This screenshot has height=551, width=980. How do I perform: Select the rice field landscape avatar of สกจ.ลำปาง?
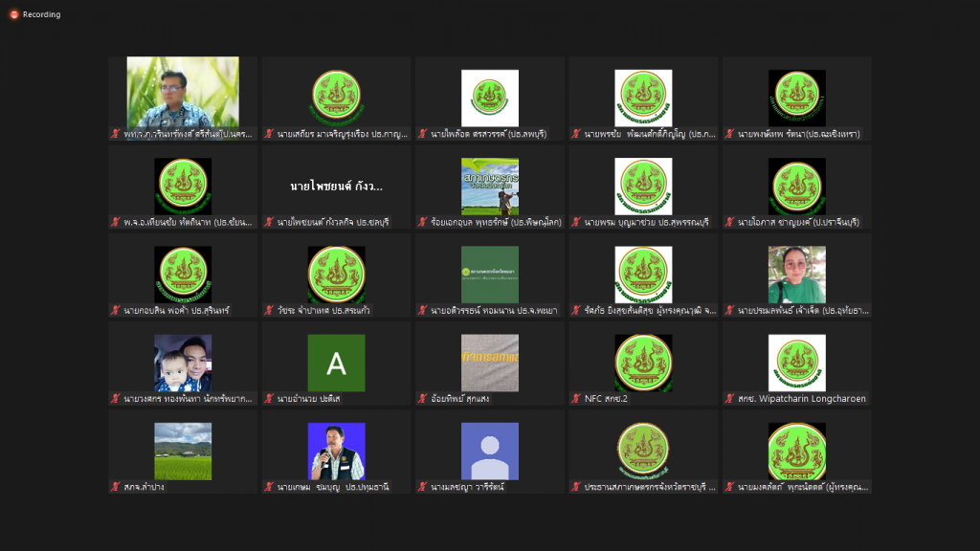183,452
